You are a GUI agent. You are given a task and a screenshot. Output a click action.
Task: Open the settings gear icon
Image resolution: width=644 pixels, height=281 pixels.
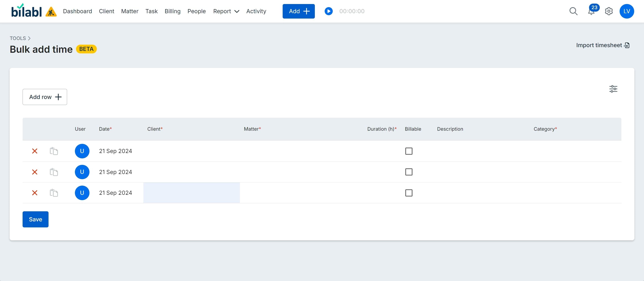coord(608,11)
